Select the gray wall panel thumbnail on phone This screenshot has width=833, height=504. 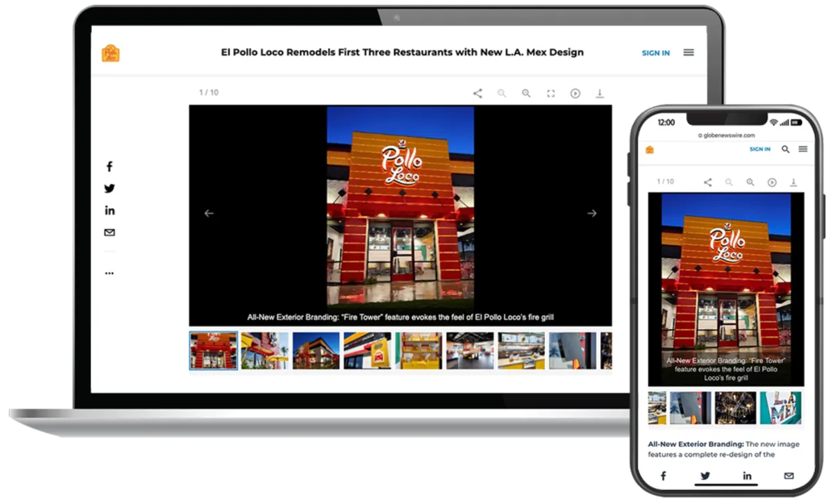tap(691, 408)
